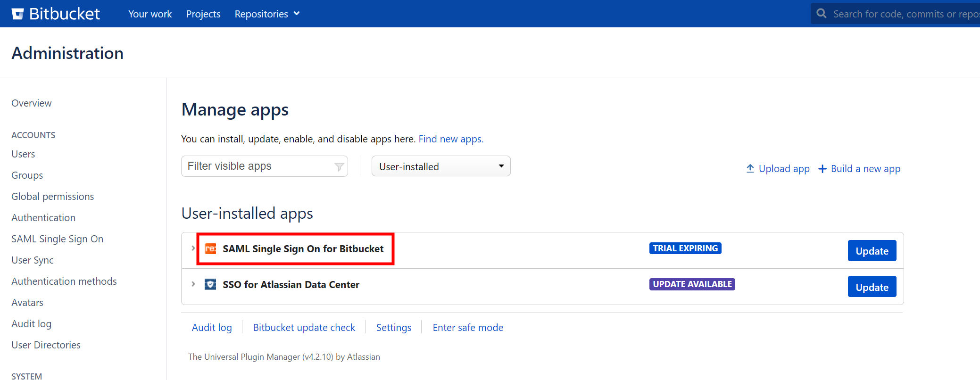Open the User-installed apps filter dropdown

(x=440, y=166)
